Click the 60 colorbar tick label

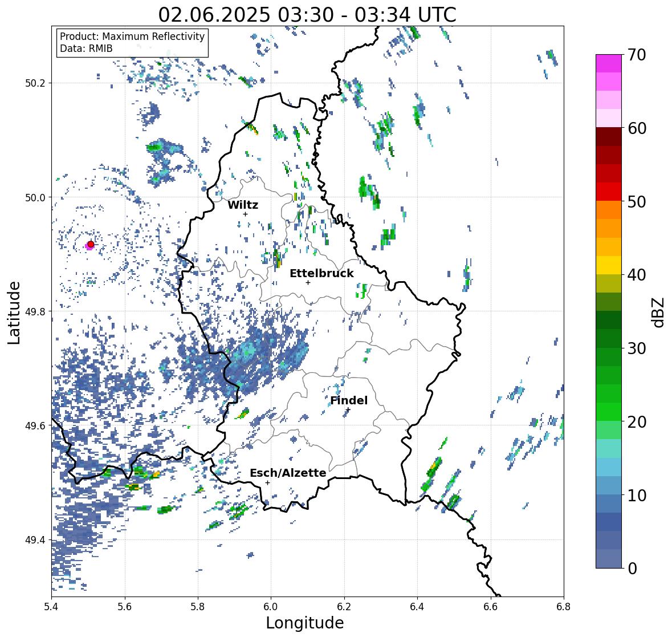(x=637, y=128)
